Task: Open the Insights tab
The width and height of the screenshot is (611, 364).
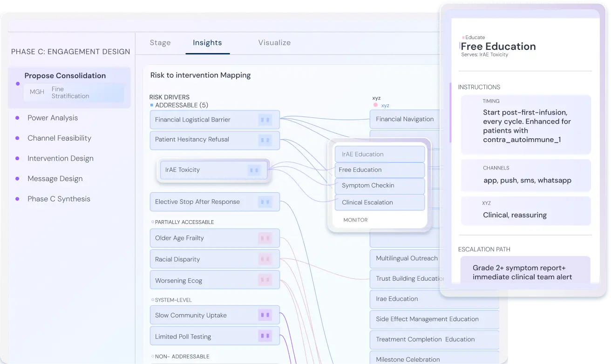Action: [207, 42]
